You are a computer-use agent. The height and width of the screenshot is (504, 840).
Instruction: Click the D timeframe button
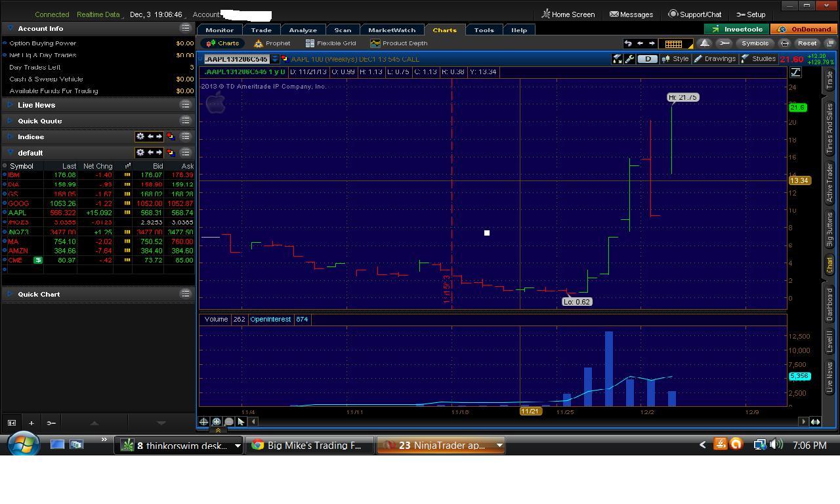(x=648, y=59)
